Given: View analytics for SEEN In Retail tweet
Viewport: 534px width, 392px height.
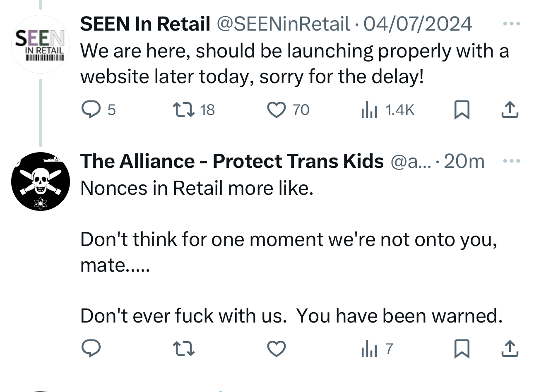Looking at the screenshot, I should [x=369, y=110].
